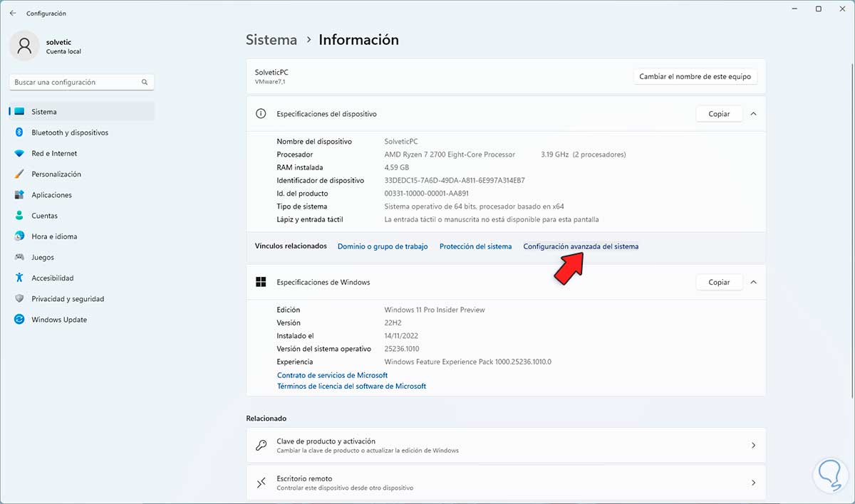Open Cuentas in the sidebar
855x504 pixels.
click(82, 216)
